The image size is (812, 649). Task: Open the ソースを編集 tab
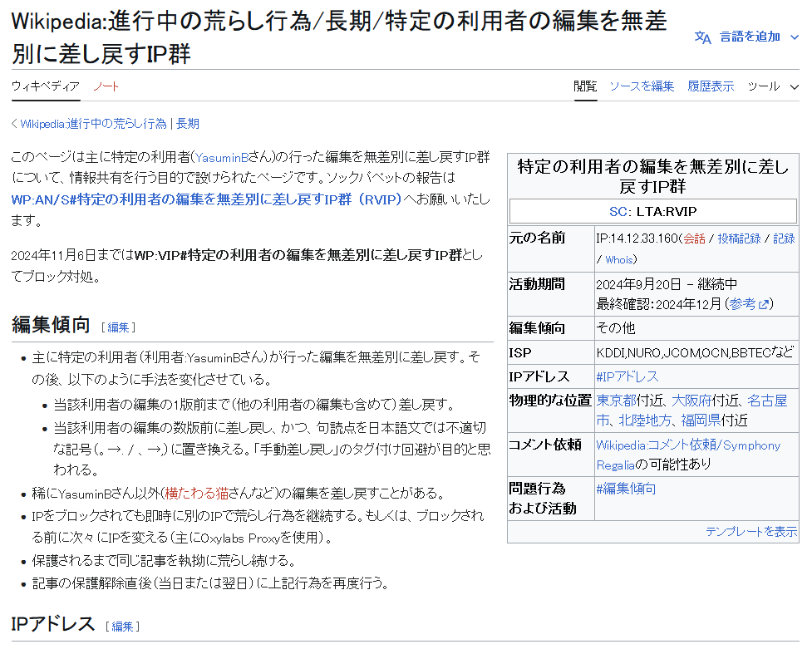(x=642, y=86)
